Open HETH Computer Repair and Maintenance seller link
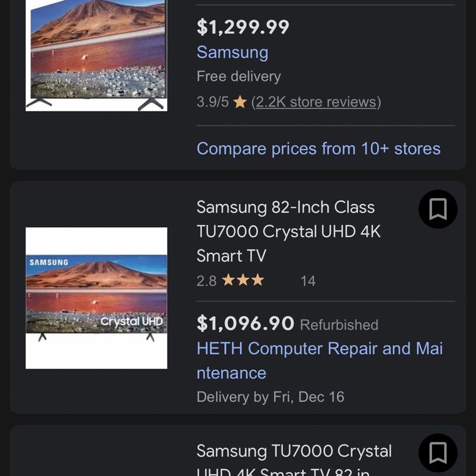Image resolution: width=476 pixels, height=476 pixels. click(320, 360)
